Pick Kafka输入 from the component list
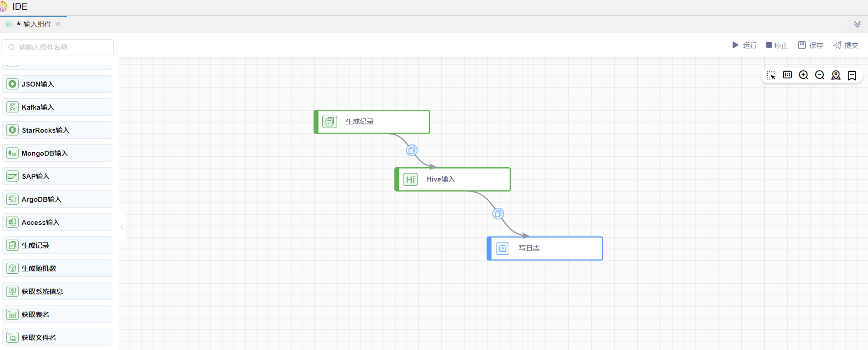 click(x=57, y=107)
